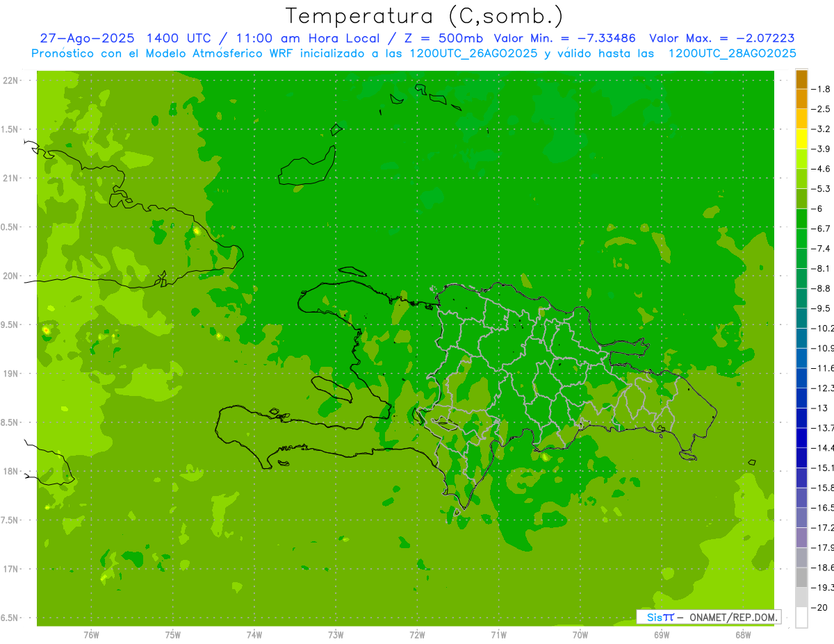Click the '1200UTC_28AGO2025' valid-until time
This screenshot has width=834, height=644.
tap(732, 53)
